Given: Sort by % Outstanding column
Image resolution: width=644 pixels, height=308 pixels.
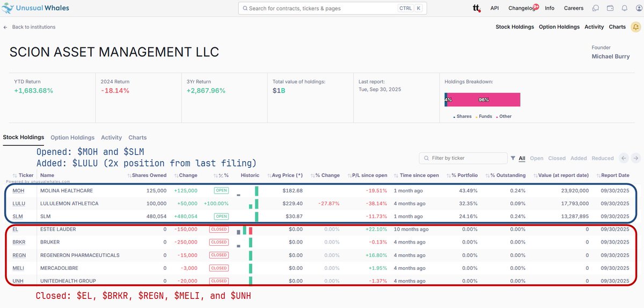Looking at the screenshot, I should click(506, 175).
